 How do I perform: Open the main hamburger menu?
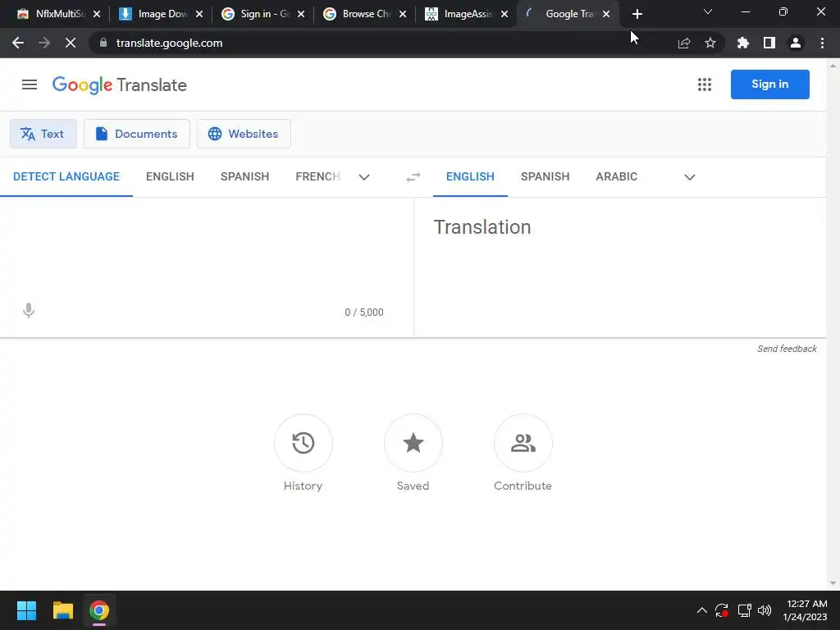pos(30,84)
